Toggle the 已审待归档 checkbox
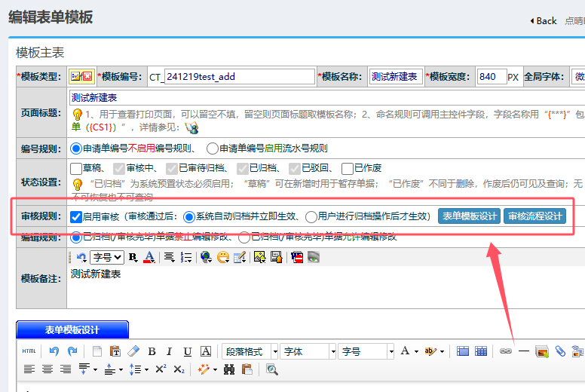This screenshot has width=585, height=392. (172, 169)
